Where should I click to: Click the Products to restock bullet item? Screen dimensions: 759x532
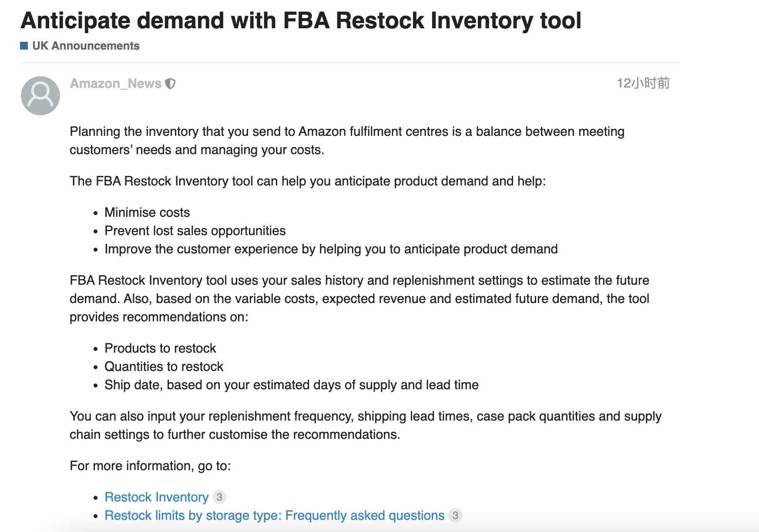coord(160,348)
